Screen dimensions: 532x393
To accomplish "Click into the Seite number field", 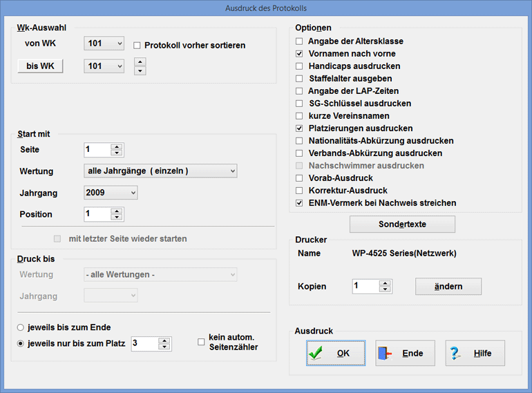I will click(97, 150).
